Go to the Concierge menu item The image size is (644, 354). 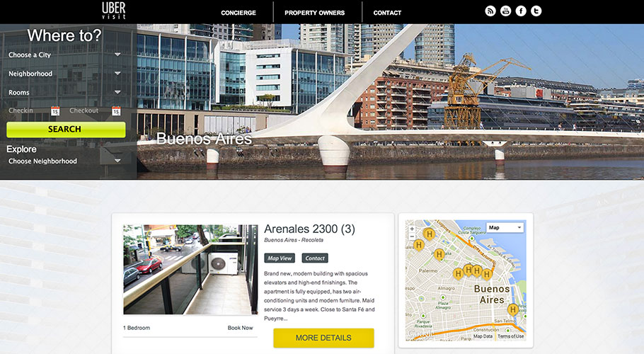pyautogui.click(x=238, y=13)
